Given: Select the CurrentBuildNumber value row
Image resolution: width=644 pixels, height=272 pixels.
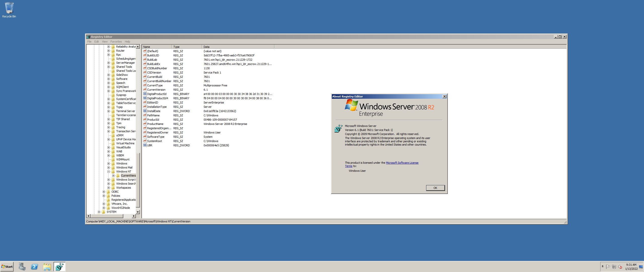Looking at the screenshot, I should [208, 81].
